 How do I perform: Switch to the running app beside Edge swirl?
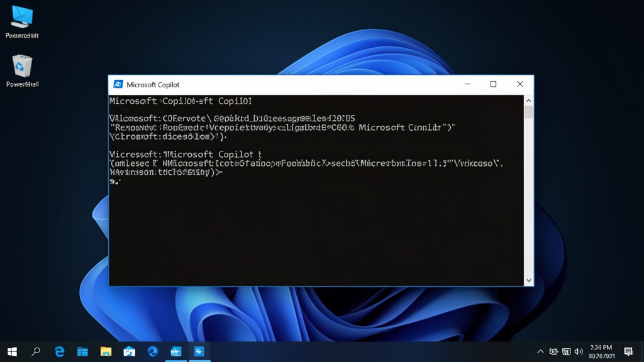point(176,351)
